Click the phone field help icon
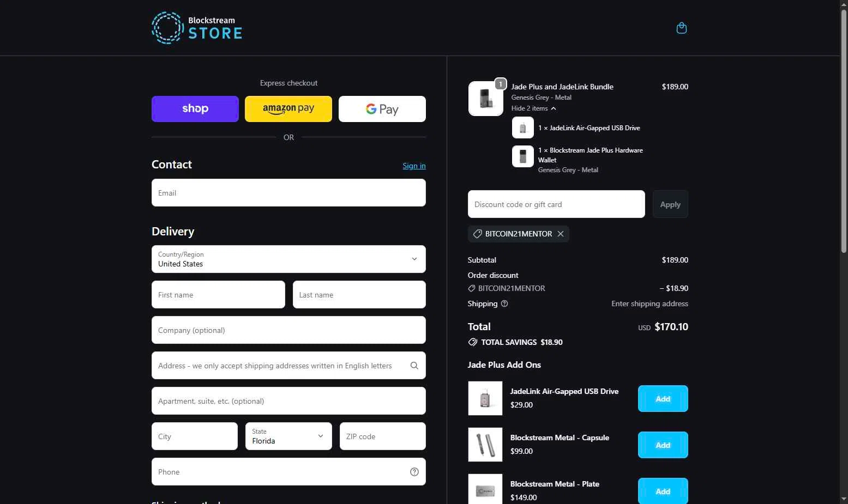The image size is (848, 504). tap(414, 472)
